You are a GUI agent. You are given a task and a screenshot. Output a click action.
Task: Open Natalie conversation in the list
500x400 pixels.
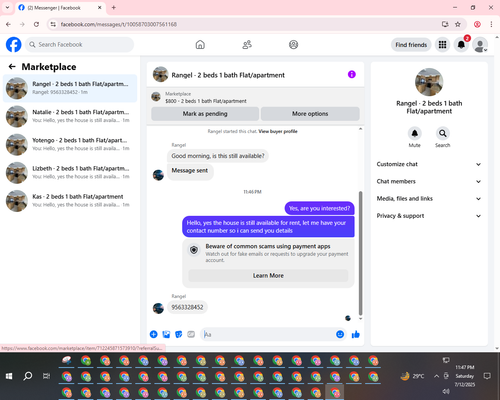point(70,116)
